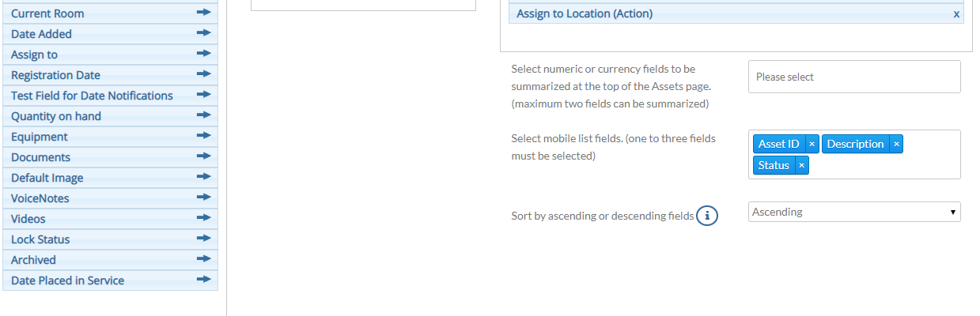Click the arrow icon beside Lock Status
The width and height of the screenshot is (980, 316).
pyautogui.click(x=204, y=239)
